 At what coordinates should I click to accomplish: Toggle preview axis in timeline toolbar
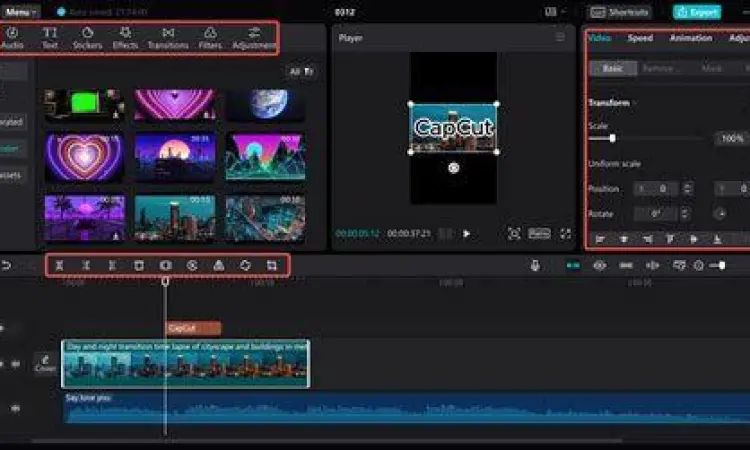pyautogui.click(x=652, y=265)
